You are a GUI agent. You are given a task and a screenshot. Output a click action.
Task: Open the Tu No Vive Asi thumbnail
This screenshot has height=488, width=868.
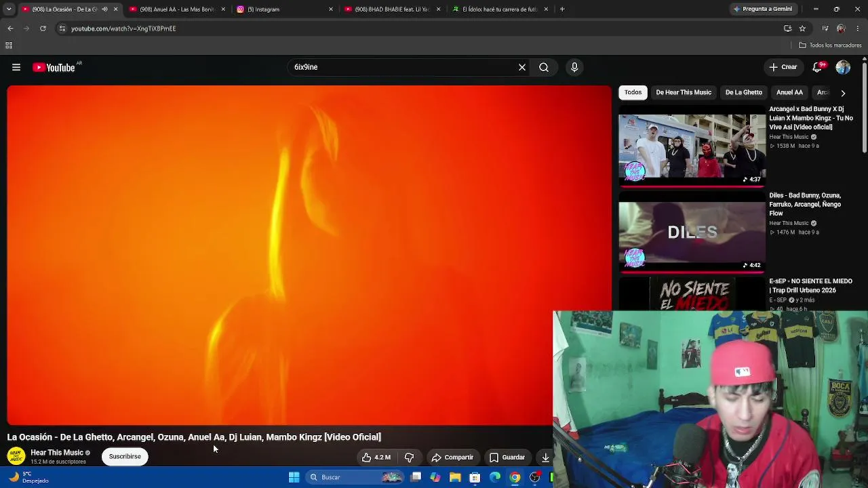pyautogui.click(x=692, y=146)
